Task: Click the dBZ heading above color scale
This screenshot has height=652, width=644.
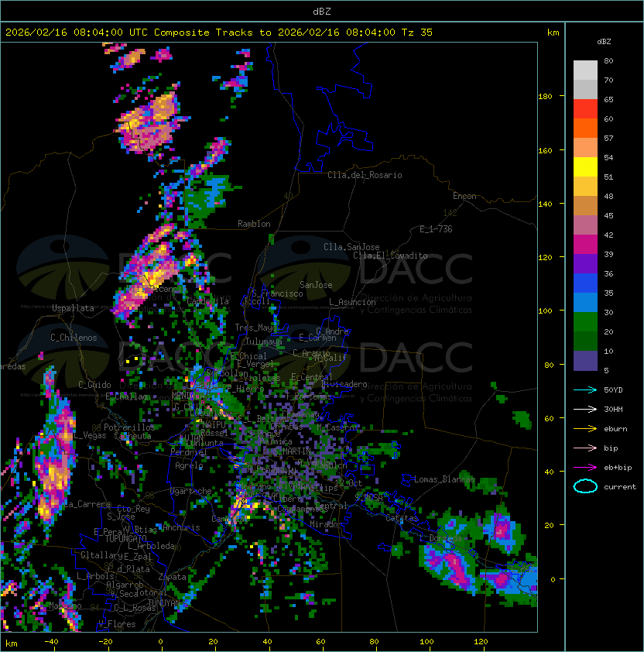Action: tap(604, 42)
